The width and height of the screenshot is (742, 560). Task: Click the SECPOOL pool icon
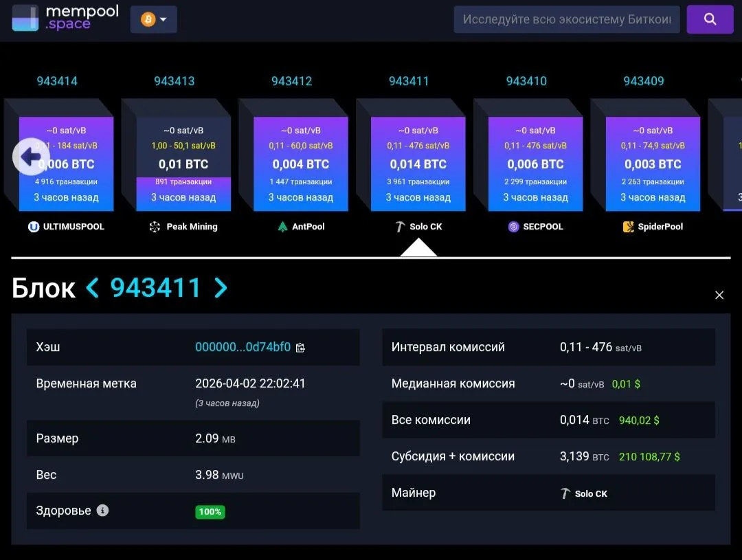(x=514, y=226)
